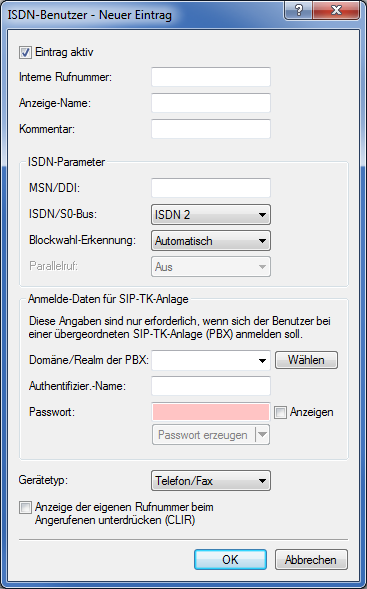Open the Passwort erzeugen arrow menu
The image size is (367, 589).
[x=263, y=435]
